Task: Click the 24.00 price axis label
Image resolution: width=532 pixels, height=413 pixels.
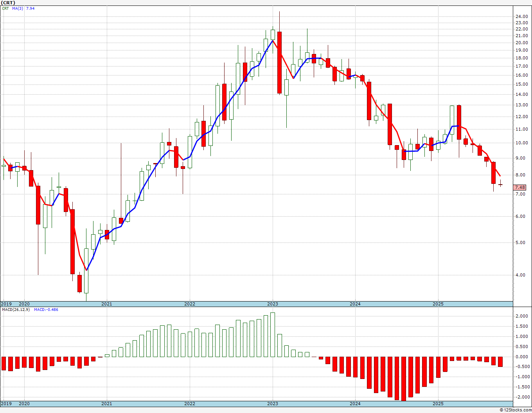Action: click(521, 16)
